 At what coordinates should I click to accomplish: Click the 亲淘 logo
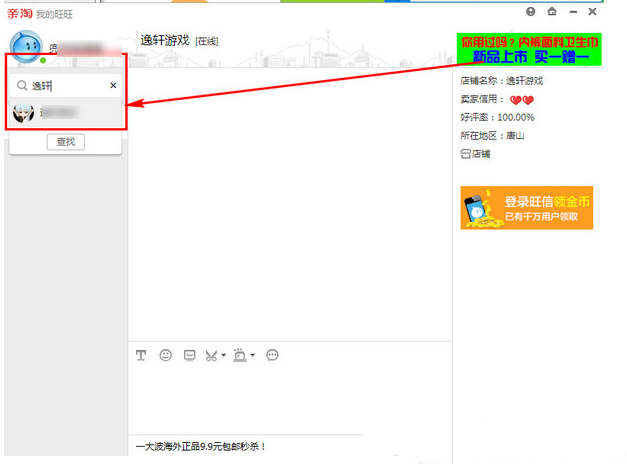19,14
